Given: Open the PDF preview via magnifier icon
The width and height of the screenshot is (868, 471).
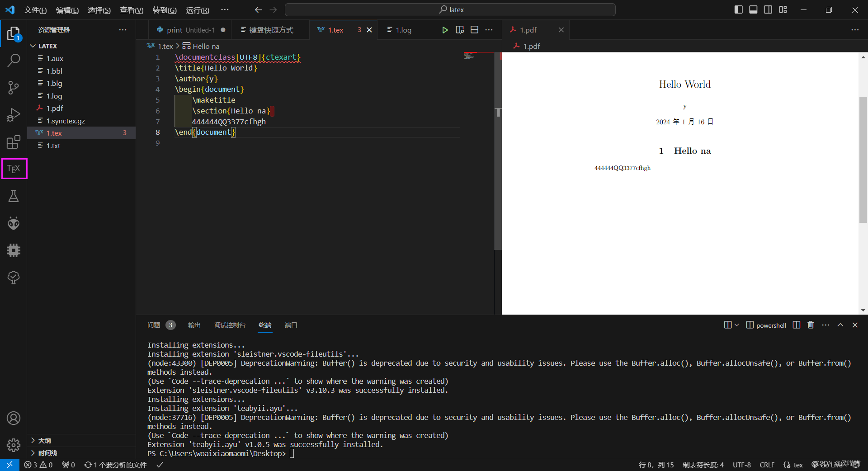Looking at the screenshot, I should point(459,30).
